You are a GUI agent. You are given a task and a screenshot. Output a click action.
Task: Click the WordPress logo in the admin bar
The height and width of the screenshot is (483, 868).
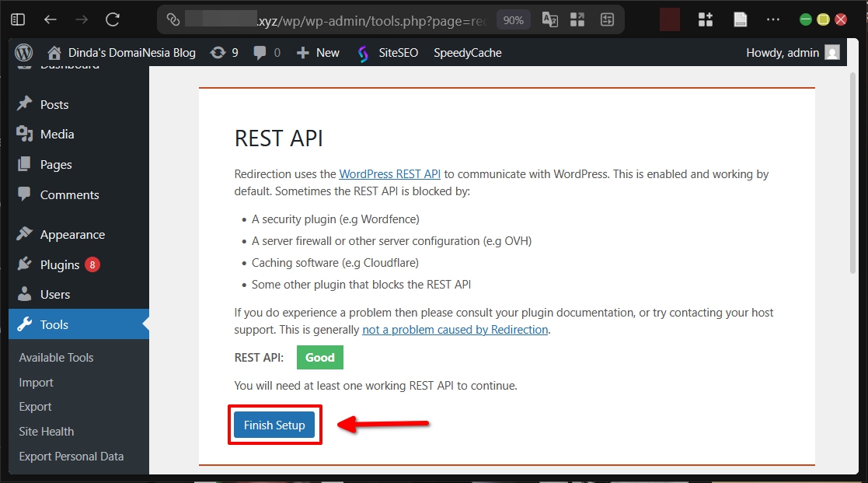coord(23,52)
